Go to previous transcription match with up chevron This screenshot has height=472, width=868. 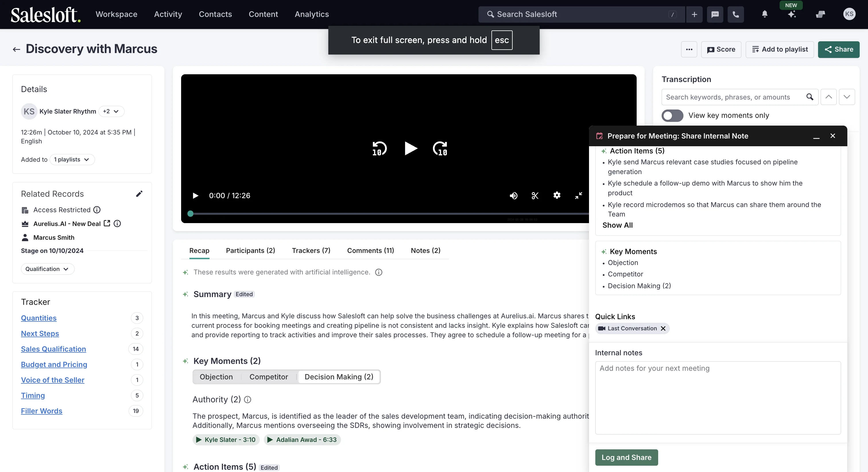tap(829, 97)
